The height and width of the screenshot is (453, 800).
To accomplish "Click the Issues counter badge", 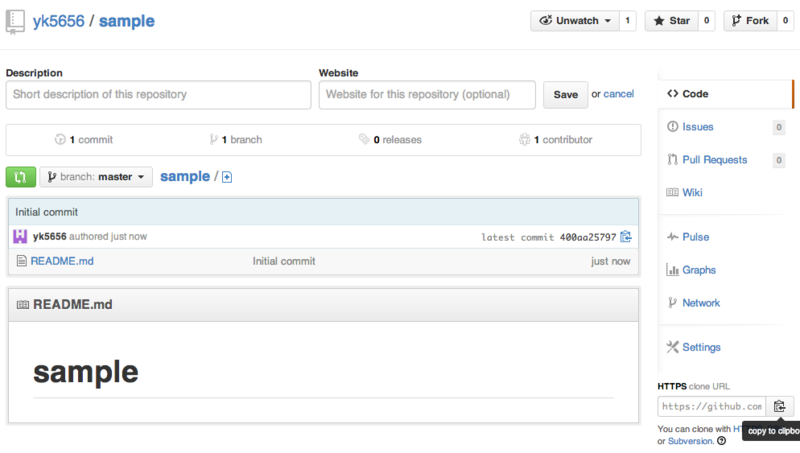I will pyautogui.click(x=779, y=127).
